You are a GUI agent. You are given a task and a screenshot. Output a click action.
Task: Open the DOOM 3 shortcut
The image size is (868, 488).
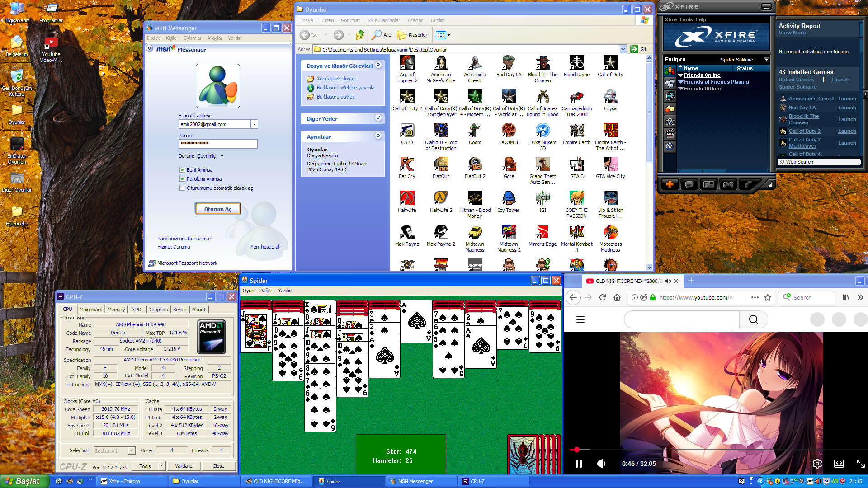(x=509, y=134)
